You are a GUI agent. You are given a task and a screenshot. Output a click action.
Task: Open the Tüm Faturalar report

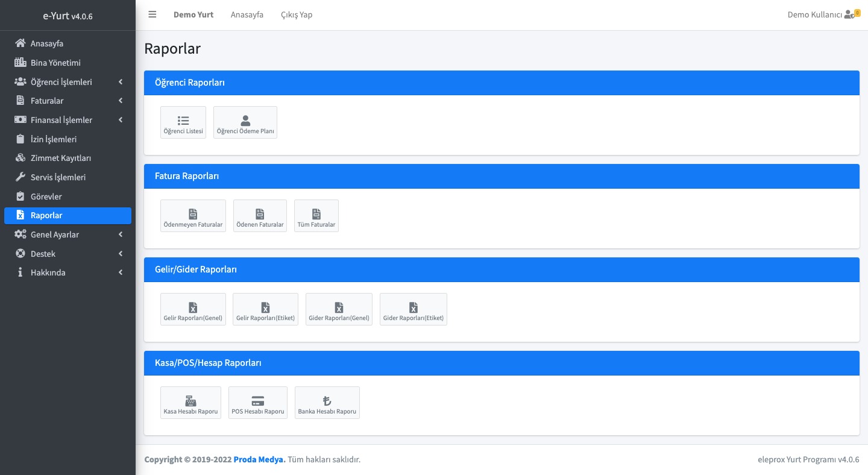point(316,216)
